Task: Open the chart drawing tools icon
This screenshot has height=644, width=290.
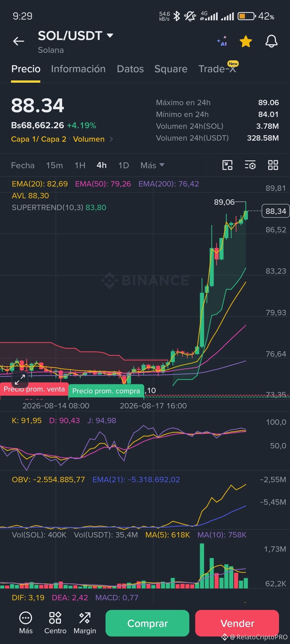Action: (x=227, y=165)
